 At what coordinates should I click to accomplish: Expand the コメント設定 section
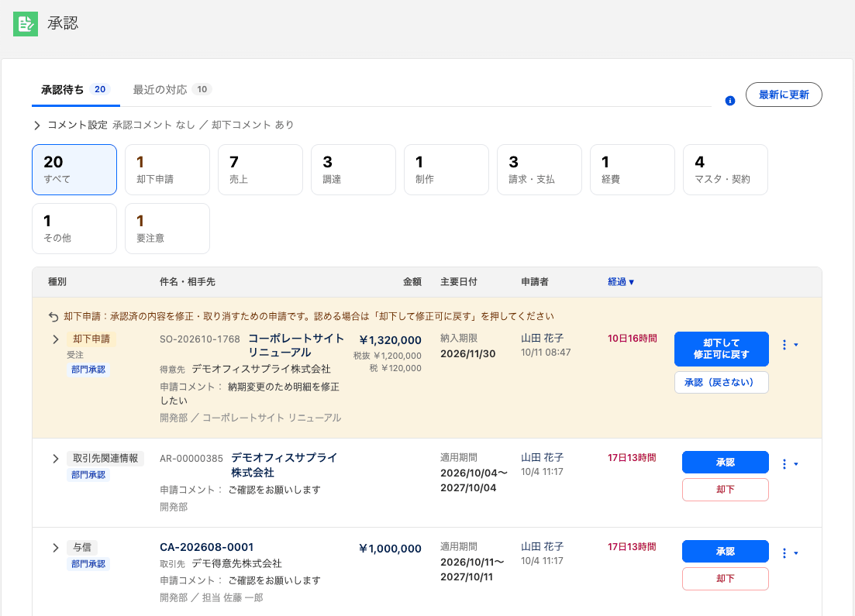click(x=37, y=126)
